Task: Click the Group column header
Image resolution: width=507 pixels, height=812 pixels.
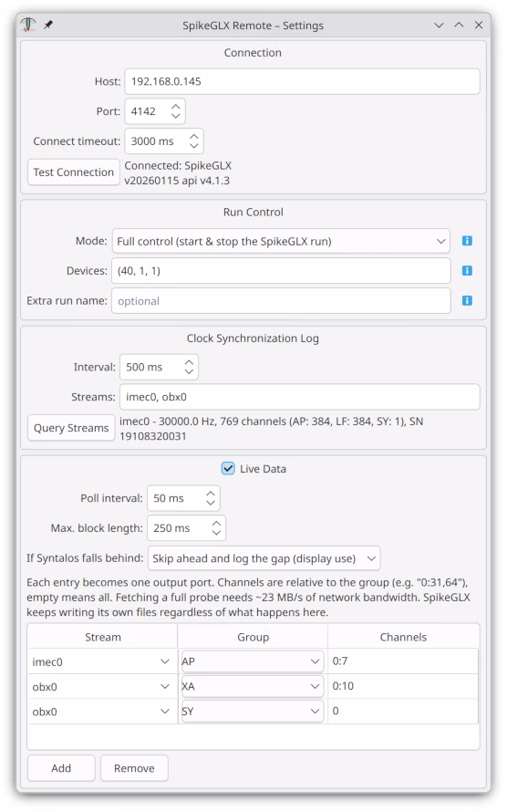Action: pyautogui.click(x=253, y=637)
